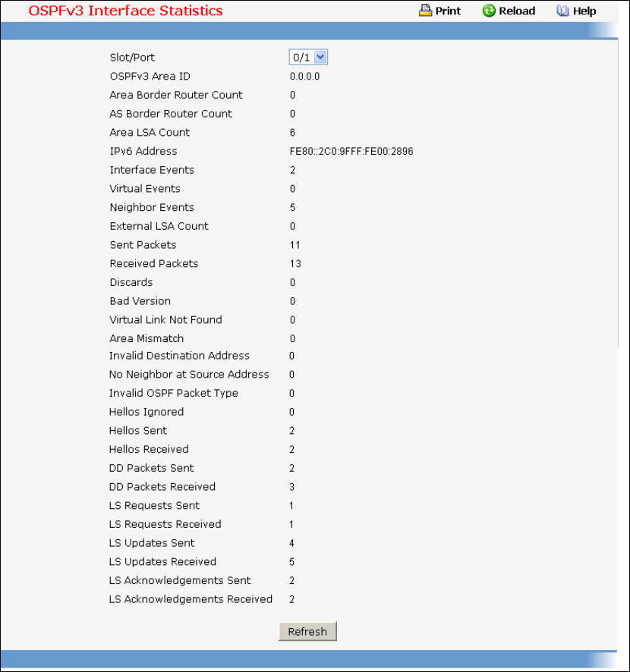Click the Invalid OSPF Packet Type label

(x=174, y=393)
